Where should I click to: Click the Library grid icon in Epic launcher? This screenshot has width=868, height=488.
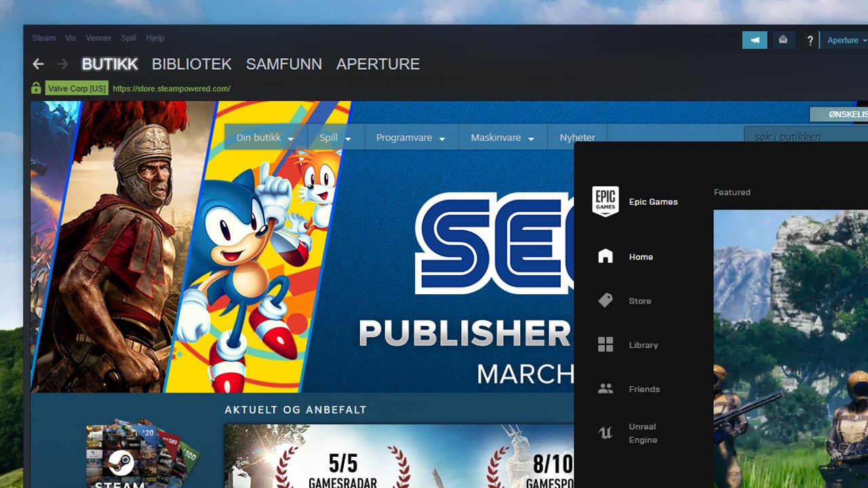point(606,344)
